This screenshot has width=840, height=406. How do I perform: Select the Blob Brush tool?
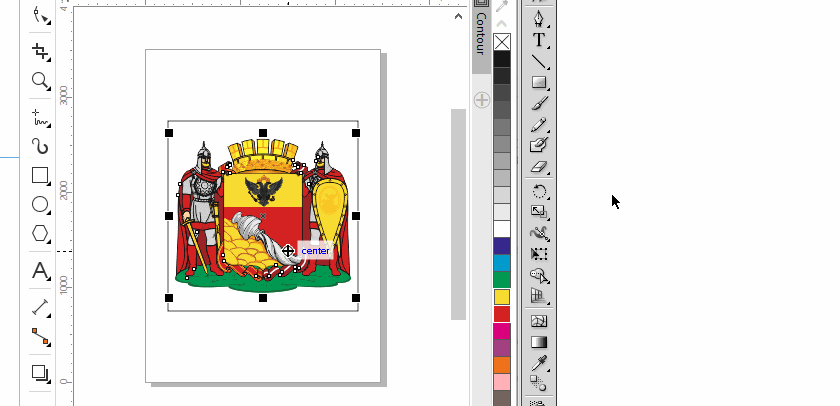click(539, 145)
